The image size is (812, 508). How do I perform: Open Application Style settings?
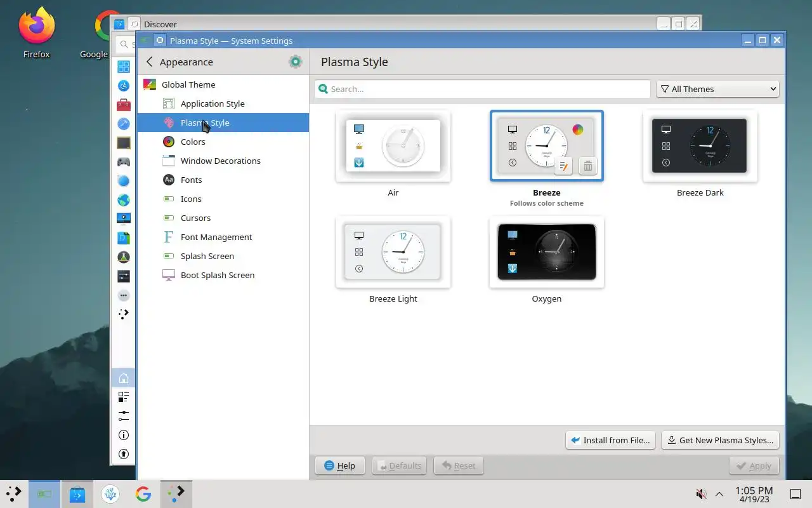223,104
